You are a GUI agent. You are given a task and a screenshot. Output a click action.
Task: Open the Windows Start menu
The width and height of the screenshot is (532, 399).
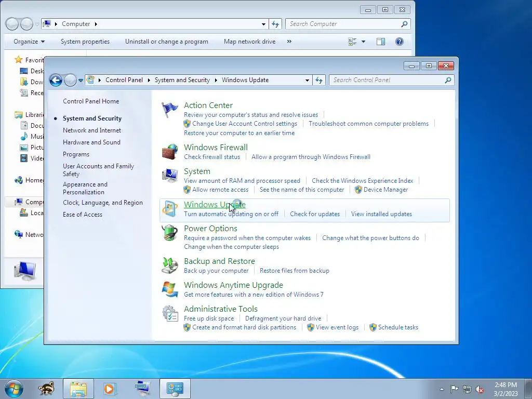14,389
